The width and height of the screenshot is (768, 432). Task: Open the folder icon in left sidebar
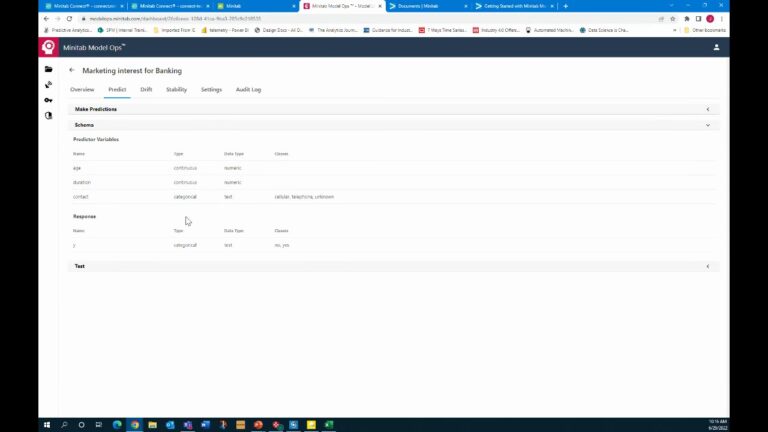point(48,69)
